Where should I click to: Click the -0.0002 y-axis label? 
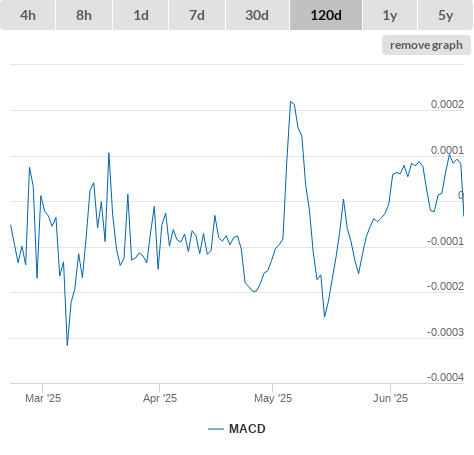pyautogui.click(x=446, y=286)
